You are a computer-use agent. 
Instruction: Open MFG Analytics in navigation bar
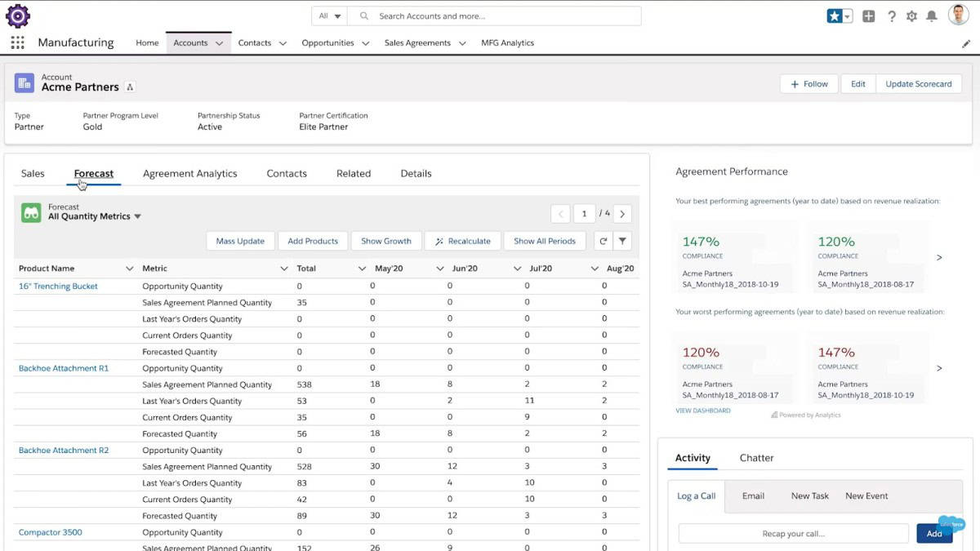coord(507,43)
